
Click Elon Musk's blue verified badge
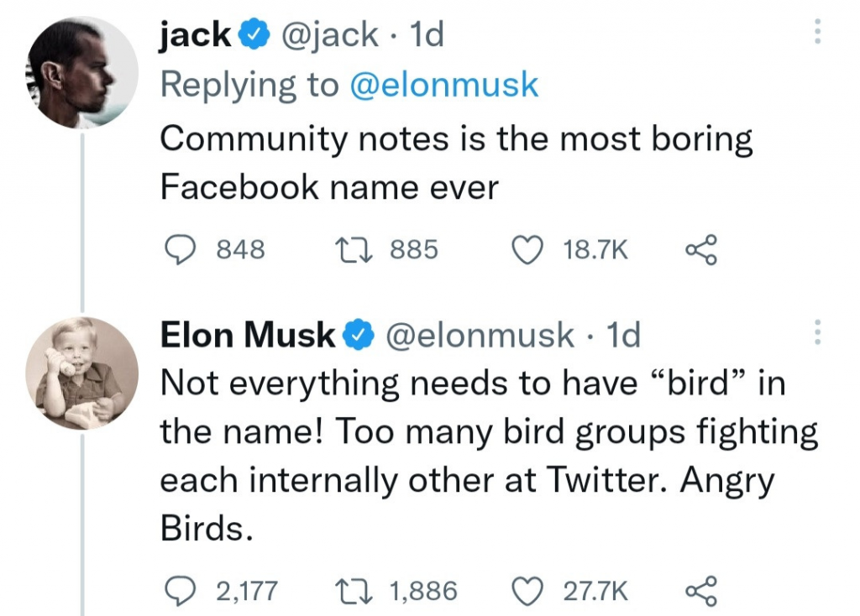click(358, 336)
